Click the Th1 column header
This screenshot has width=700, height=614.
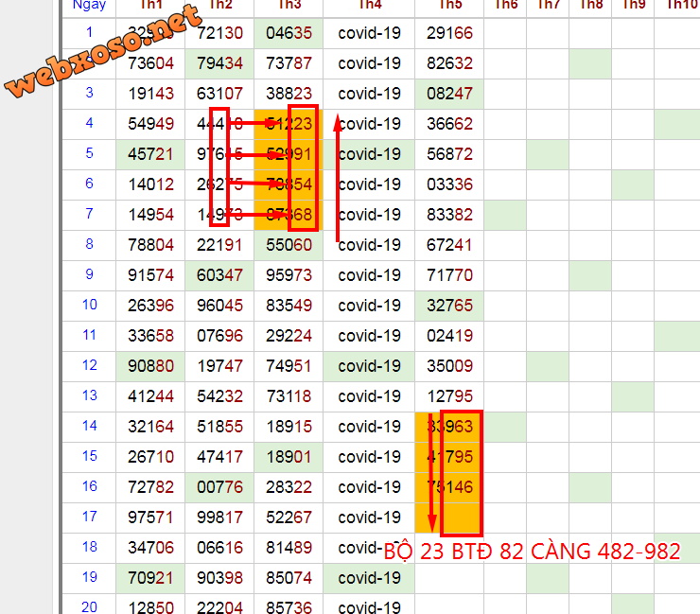(150, 6)
